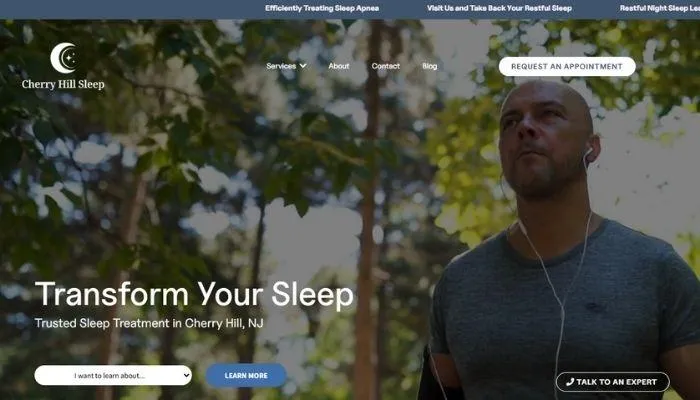Click the Cherry Hill Sleep logo text

point(63,84)
